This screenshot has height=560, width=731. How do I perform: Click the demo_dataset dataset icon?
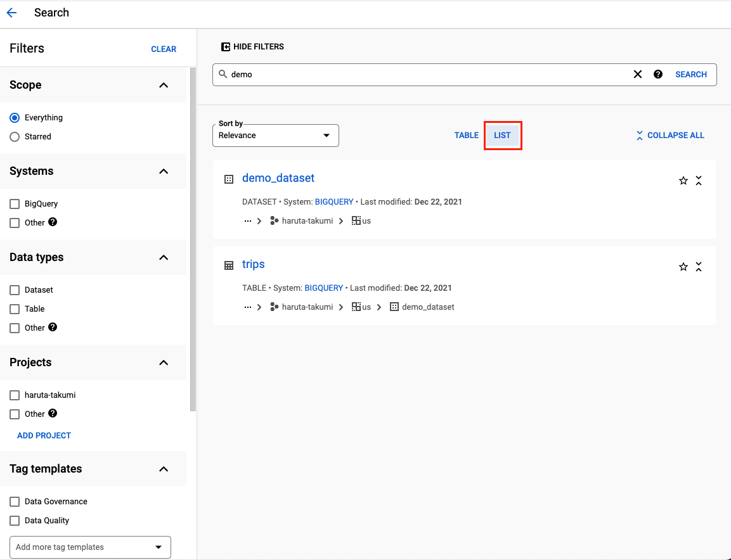228,179
